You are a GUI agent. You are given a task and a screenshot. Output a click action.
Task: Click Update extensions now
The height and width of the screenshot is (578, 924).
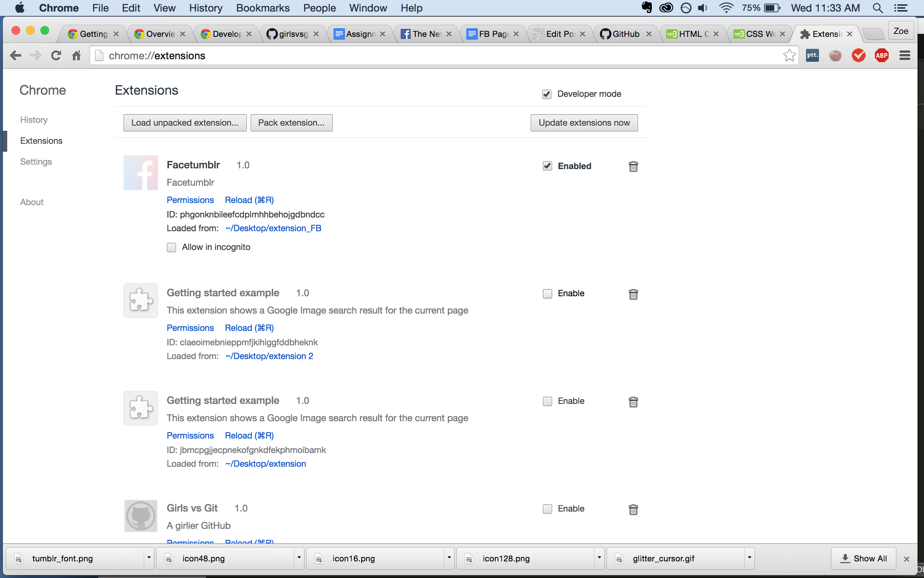click(584, 123)
